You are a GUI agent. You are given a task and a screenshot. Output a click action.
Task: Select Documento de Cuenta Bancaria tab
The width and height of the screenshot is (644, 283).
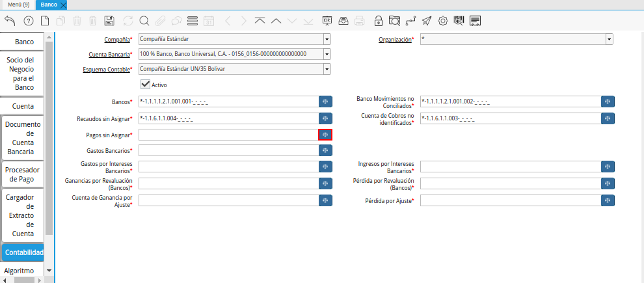pos(23,138)
